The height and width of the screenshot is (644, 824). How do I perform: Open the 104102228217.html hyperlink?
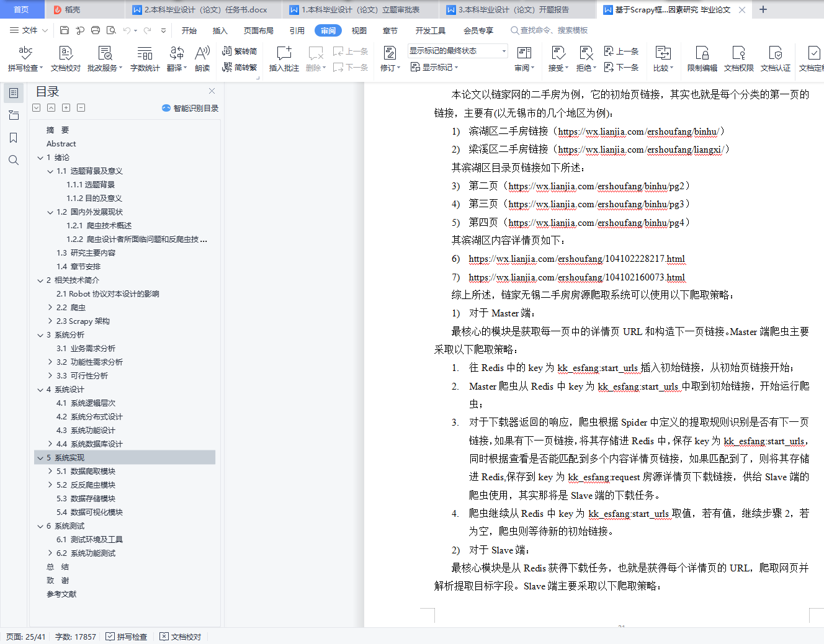576,259
